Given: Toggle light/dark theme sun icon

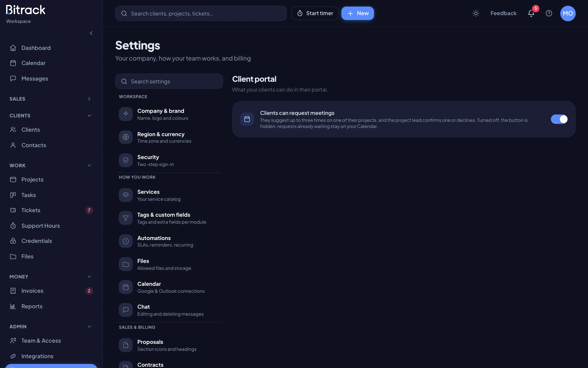Looking at the screenshot, I should click(476, 13).
